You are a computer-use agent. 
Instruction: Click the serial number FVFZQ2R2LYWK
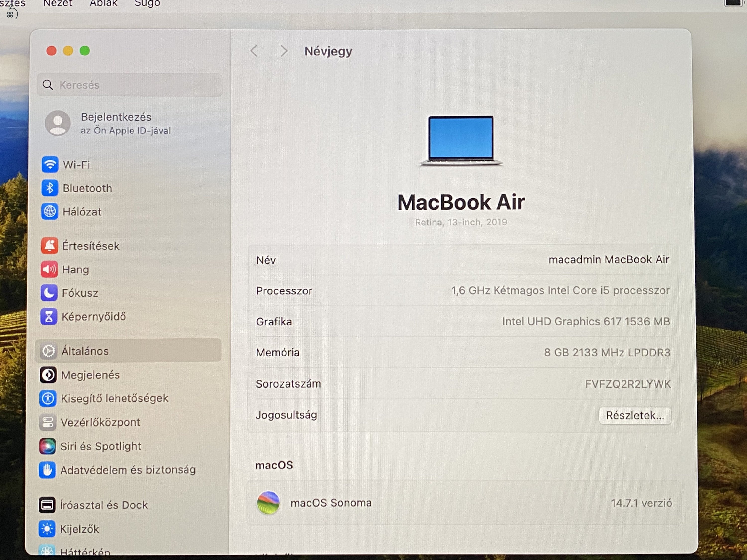(x=628, y=384)
